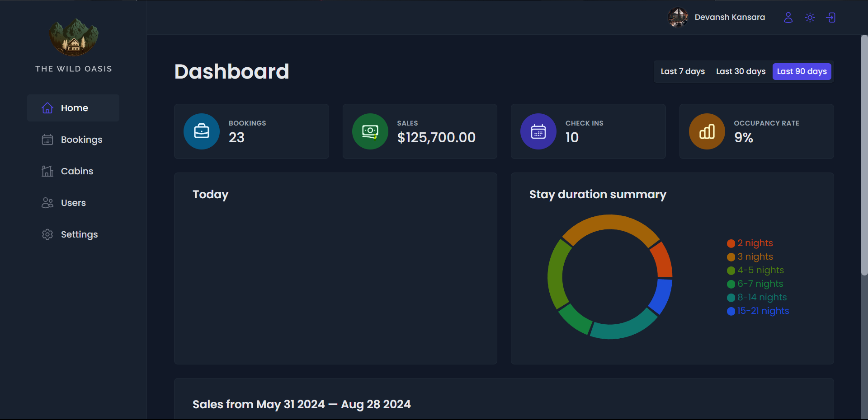
Task: Click the 15-21 nights legend entry
Action: [x=763, y=311]
